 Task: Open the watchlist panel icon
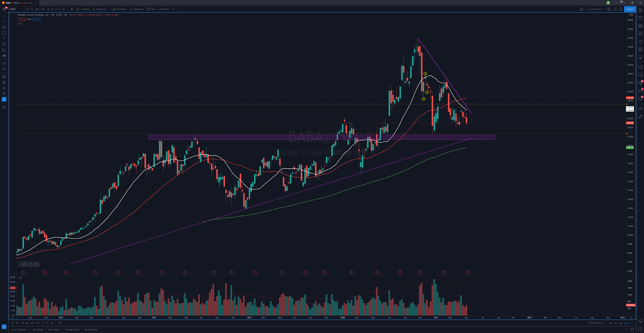(x=640, y=10)
